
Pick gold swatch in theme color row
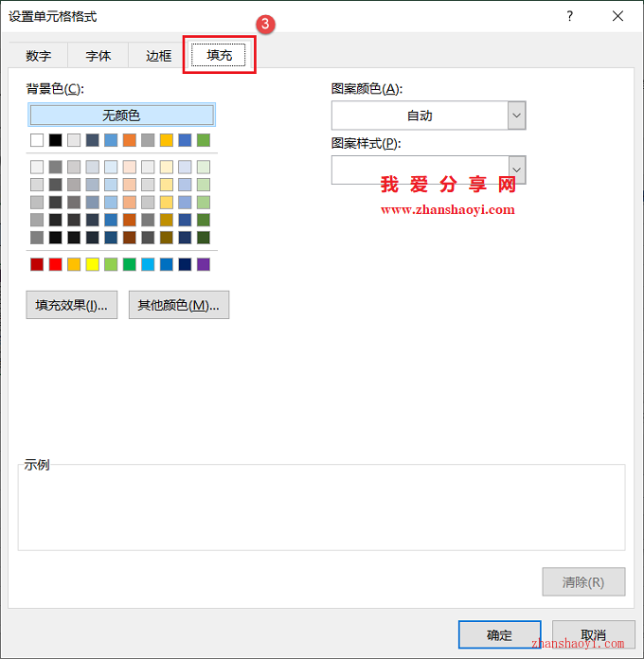167,140
